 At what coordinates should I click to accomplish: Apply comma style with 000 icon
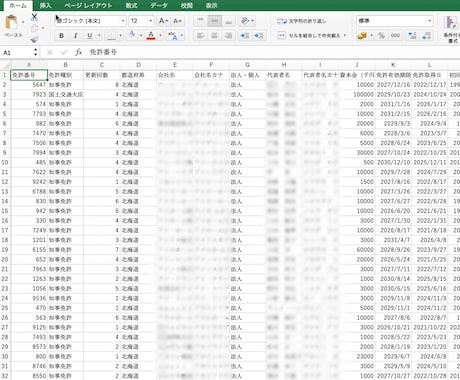[395, 35]
